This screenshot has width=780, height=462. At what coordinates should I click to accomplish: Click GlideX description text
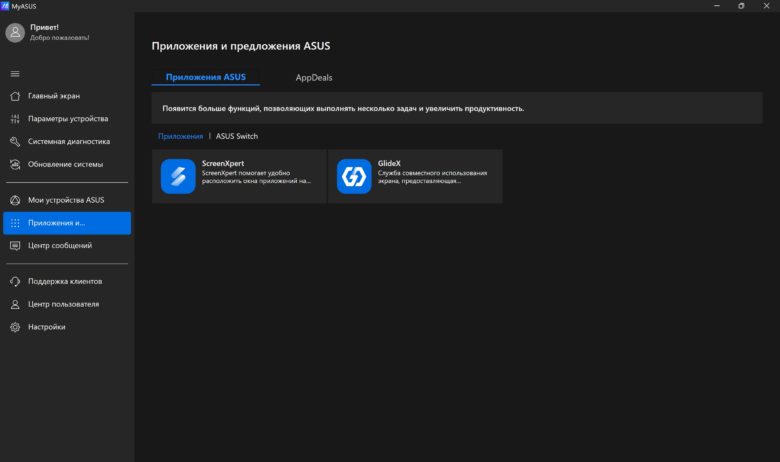[432, 177]
